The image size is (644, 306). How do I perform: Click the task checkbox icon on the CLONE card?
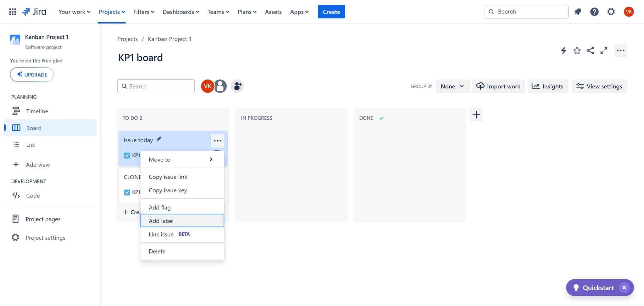[x=127, y=192]
